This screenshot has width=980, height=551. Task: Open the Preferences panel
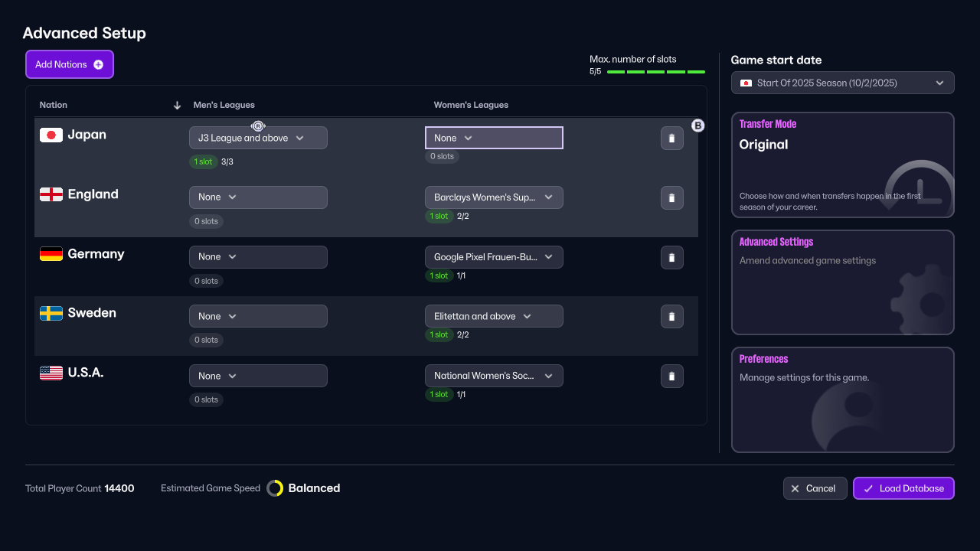tap(842, 399)
